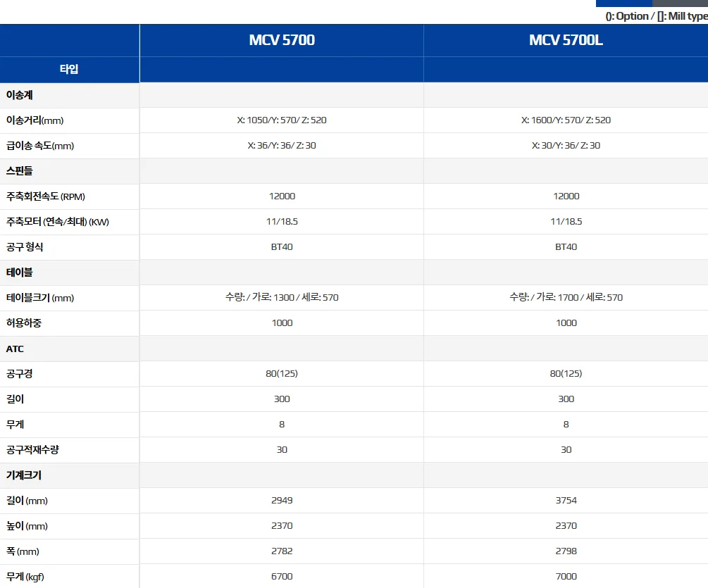This screenshot has height=588, width=708.
Task: Click tool capacity 30 under MCV 5700
Action: 282,450
